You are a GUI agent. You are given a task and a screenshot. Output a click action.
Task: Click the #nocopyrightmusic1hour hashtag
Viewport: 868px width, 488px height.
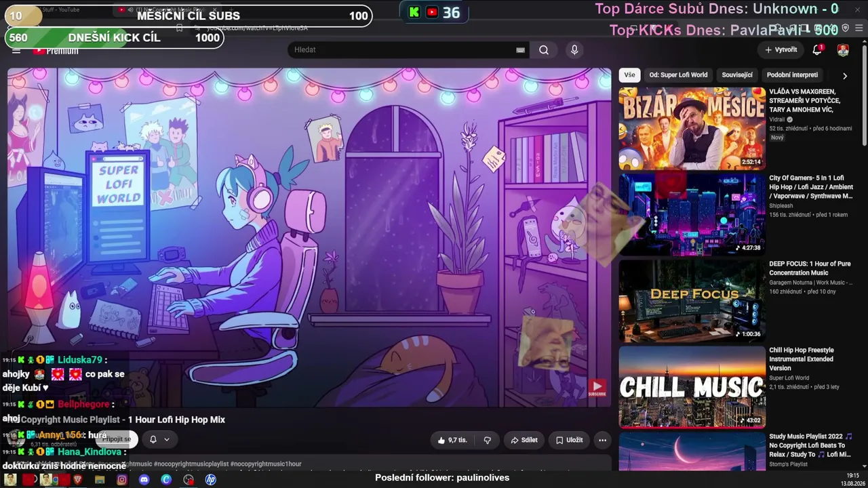pyautogui.click(x=266, y=464)
